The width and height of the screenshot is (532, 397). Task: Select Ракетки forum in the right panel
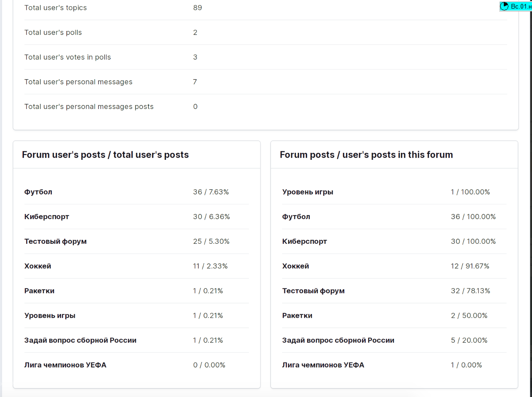(297, 315)
